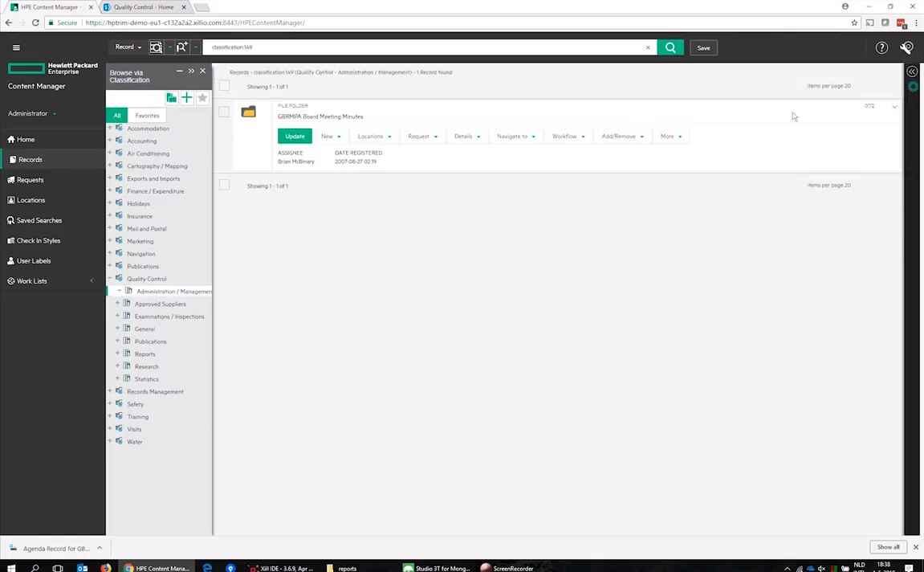Open the hamburger navigation menu
This screenshot has height=572, width=924.
pos(16,47)
